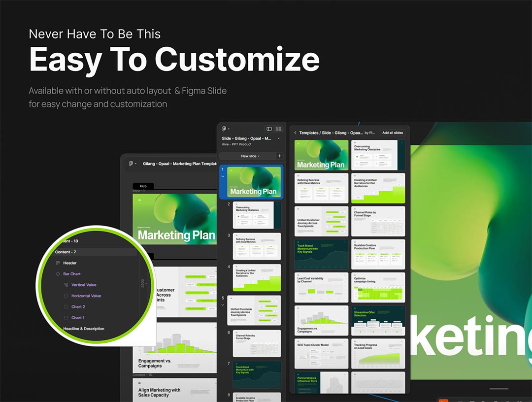The height and width of the screenshot is (402, 532).
Task: Click the Header layer auto layout icon
Action: coord(58,263)
